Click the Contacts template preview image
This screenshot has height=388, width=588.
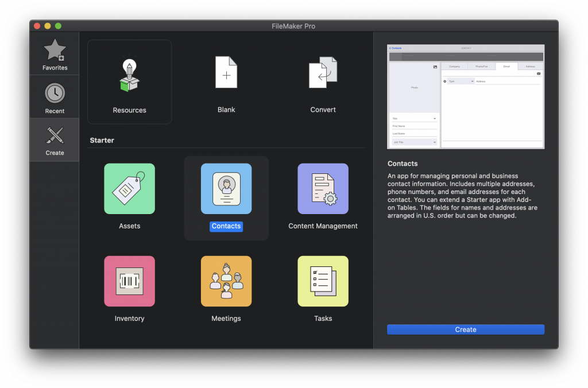point(466,96)
